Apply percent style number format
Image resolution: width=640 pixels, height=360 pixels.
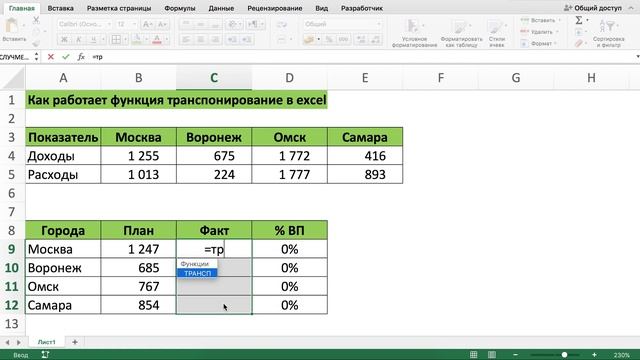pyautogui.click(x=329, y=40)
